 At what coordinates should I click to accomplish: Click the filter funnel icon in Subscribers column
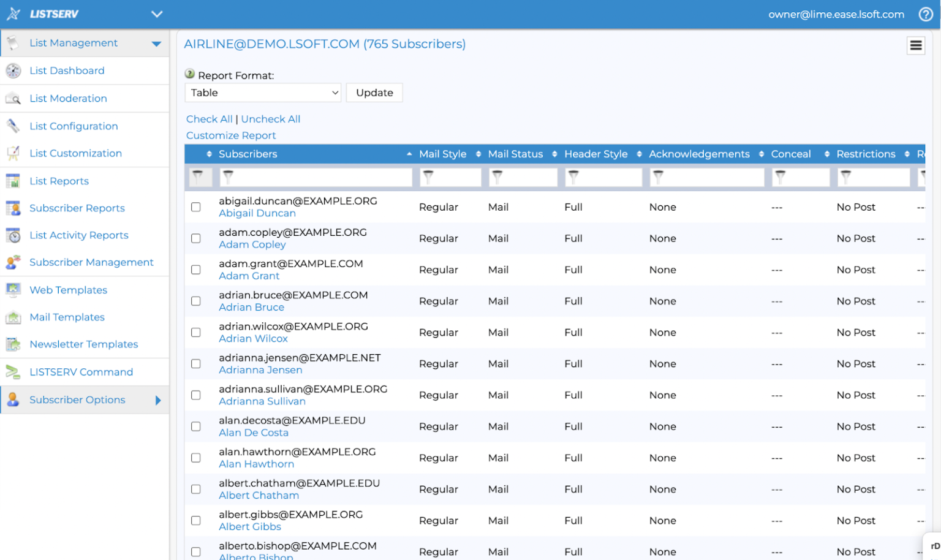coord(227,177)
